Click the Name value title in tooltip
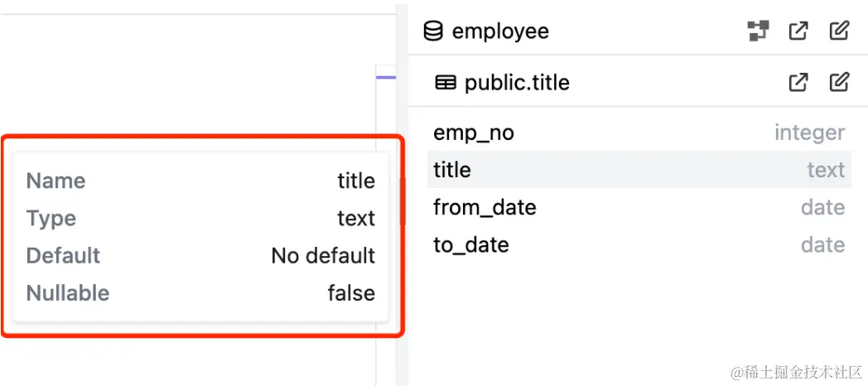The image size is (868, 386). (356, 181)
